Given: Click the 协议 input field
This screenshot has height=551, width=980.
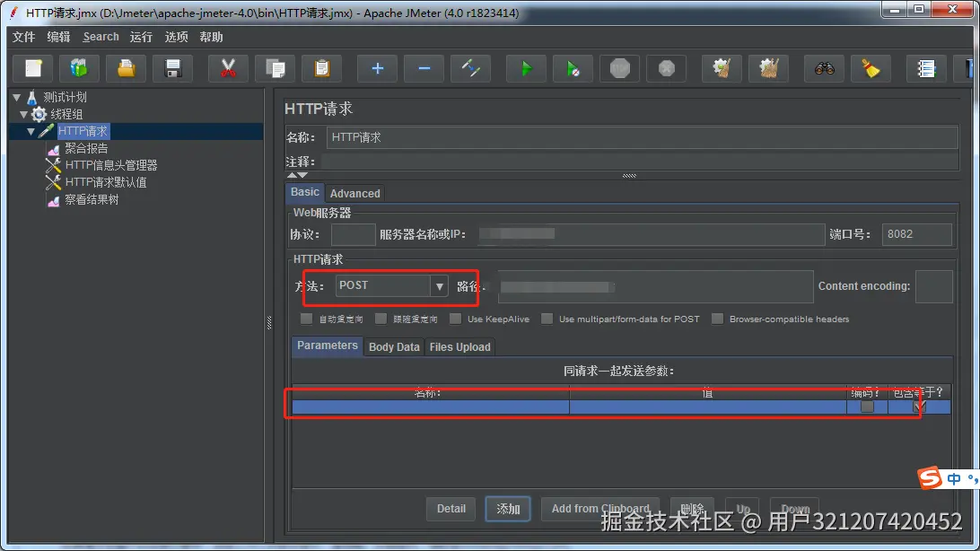Looking at the screenshot, I should [353, 234].
